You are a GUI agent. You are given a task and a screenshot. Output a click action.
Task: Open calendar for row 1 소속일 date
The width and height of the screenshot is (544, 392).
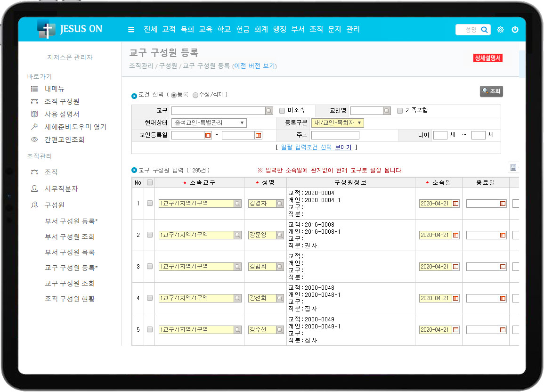click(455, 204)
